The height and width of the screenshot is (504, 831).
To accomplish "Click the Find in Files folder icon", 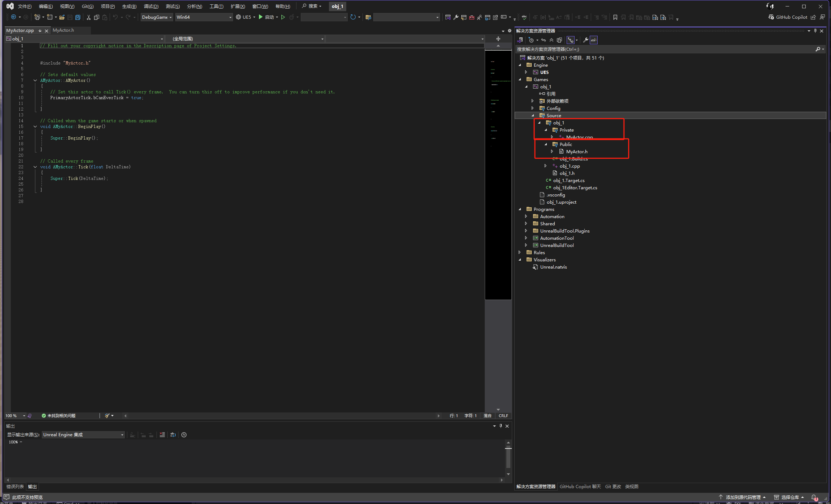I will pyautogui.click(x=368, y=17).
